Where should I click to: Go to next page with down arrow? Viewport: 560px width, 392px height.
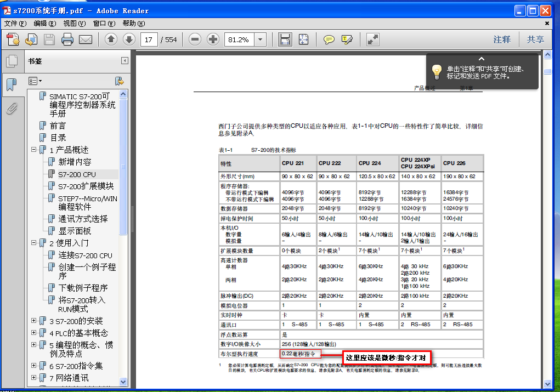click(129, 39)
